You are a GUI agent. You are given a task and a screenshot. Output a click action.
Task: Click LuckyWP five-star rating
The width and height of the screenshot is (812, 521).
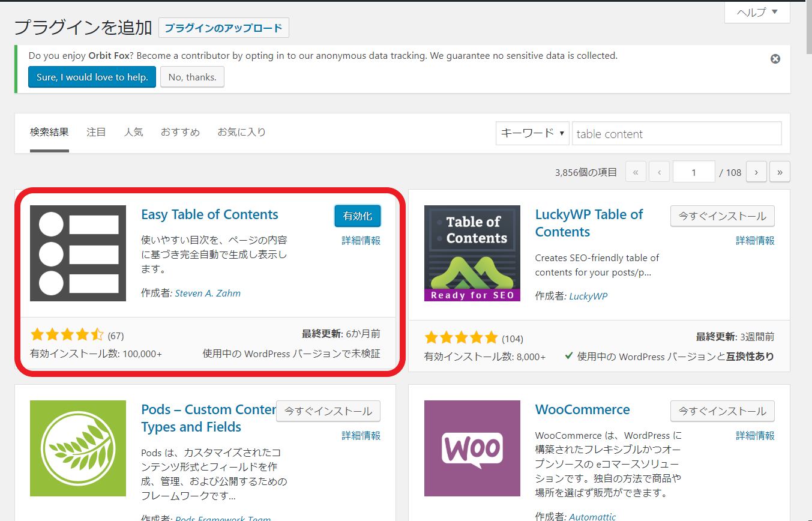[461, 337]
